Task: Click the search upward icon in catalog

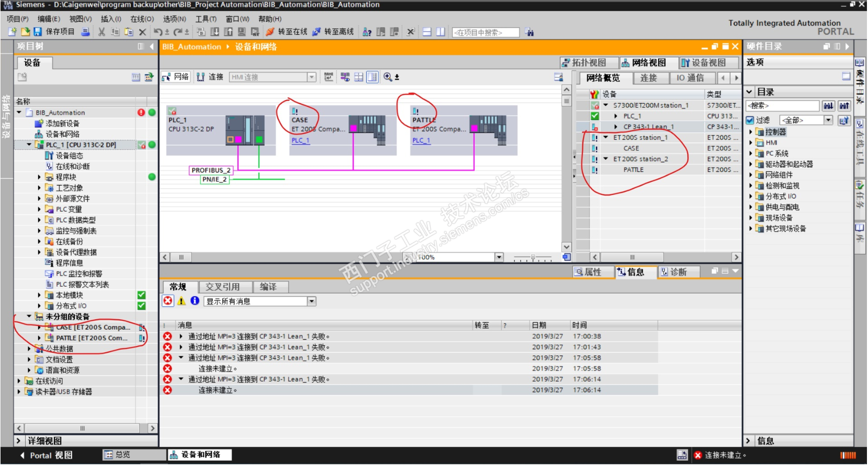Action: 844,106
